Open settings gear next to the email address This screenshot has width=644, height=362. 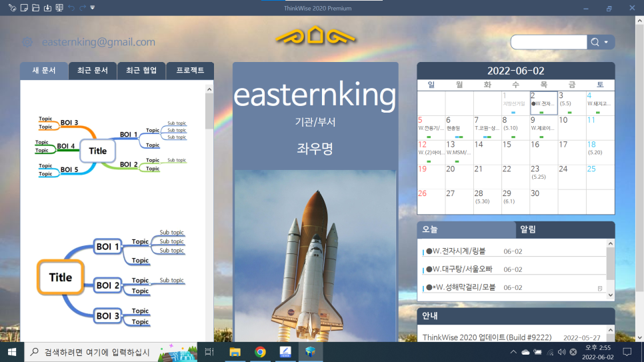[x=27, y=42]
